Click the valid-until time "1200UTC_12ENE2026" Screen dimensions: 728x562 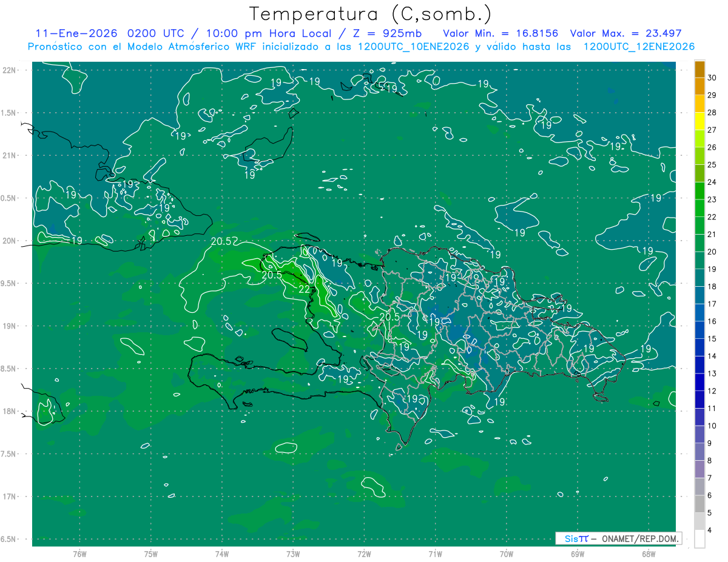pos(639,47)
